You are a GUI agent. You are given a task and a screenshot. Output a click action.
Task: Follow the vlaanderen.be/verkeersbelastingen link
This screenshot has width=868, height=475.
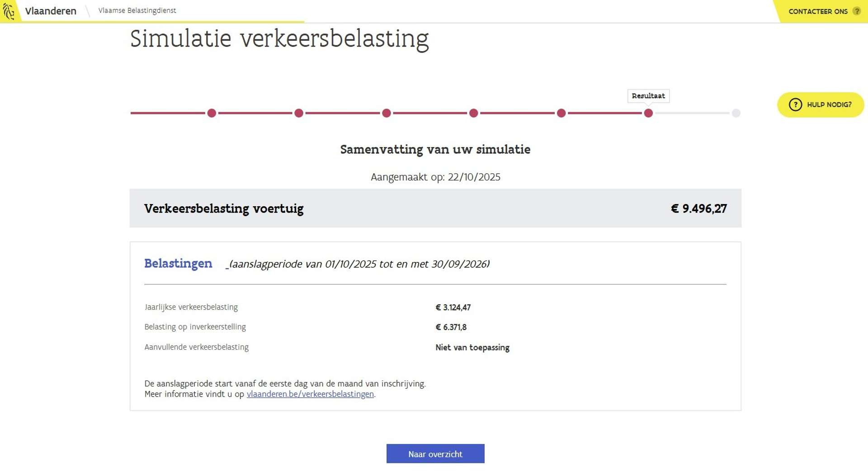click(x=310, y=394)
